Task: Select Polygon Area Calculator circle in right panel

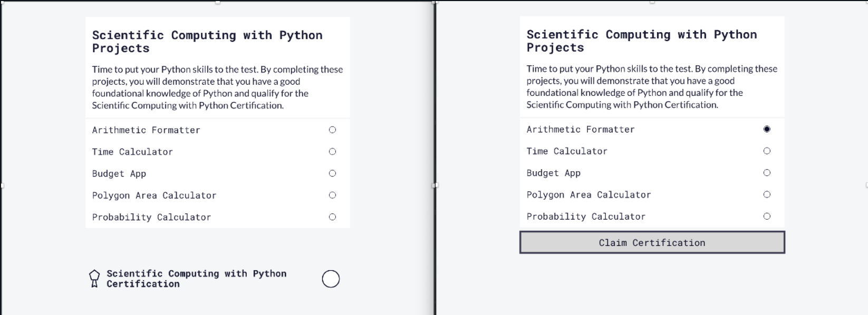Action: click(767, 194)
